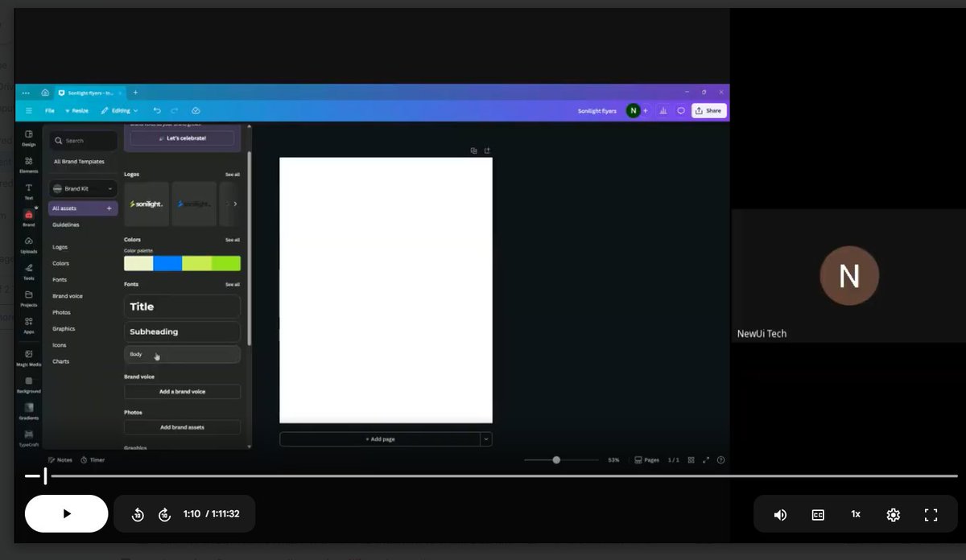966x560 pixels.
Task: Select the first sonlight logo thumbnail
Action: click(147, 204)
